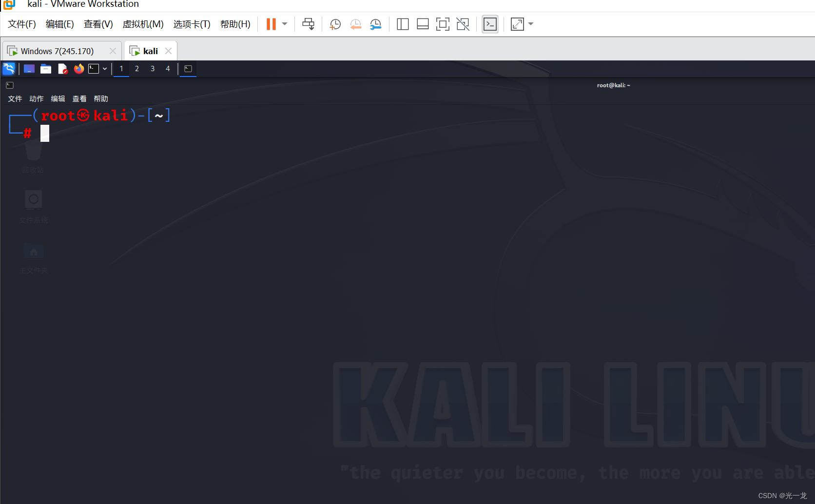Image resolution: width=815 pixels, height=504 pixels.
Task: Take a snapshot with the clock-plus icon
Action: pos(335,24)
